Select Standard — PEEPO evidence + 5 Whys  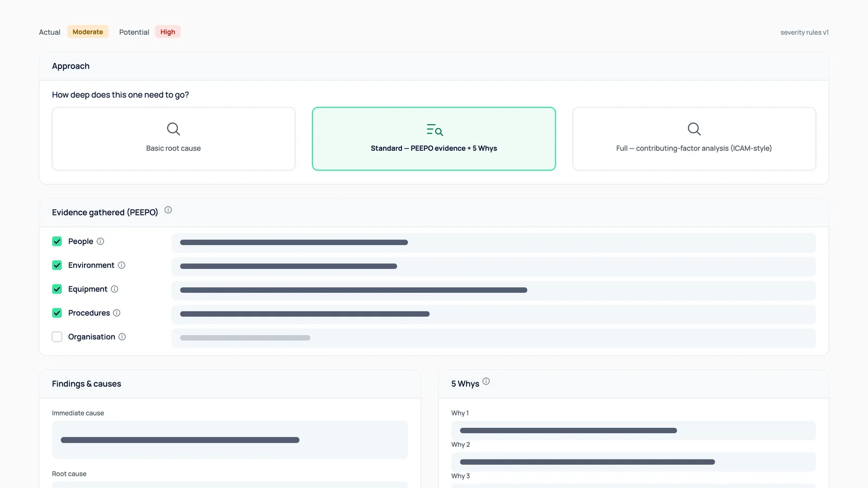(434, 139)
